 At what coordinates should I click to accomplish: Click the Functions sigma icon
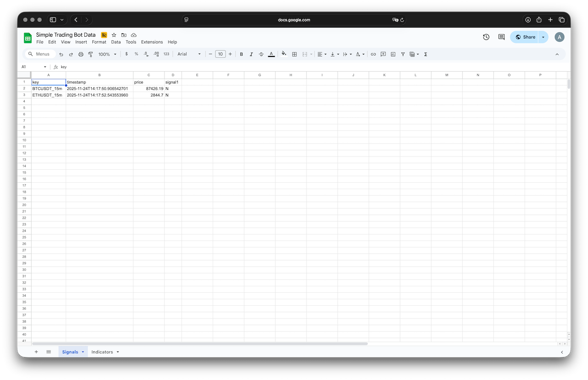pos(425,54)
